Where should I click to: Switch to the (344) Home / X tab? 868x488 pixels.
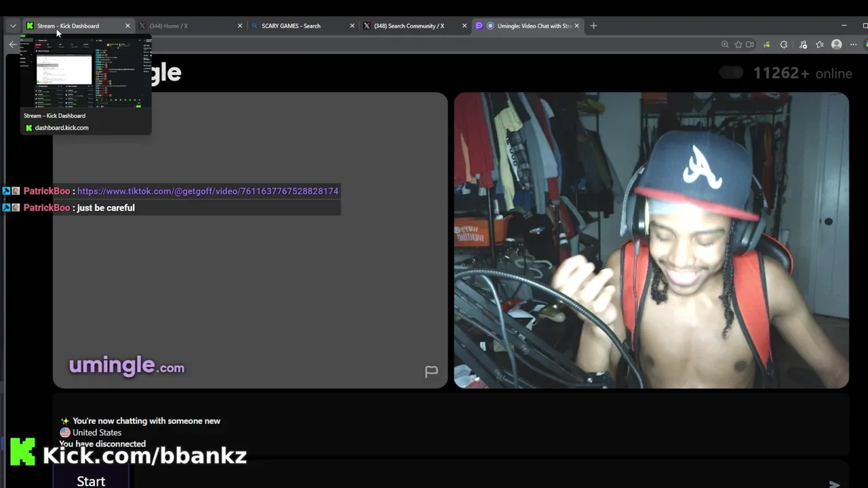tap(168, 26)
